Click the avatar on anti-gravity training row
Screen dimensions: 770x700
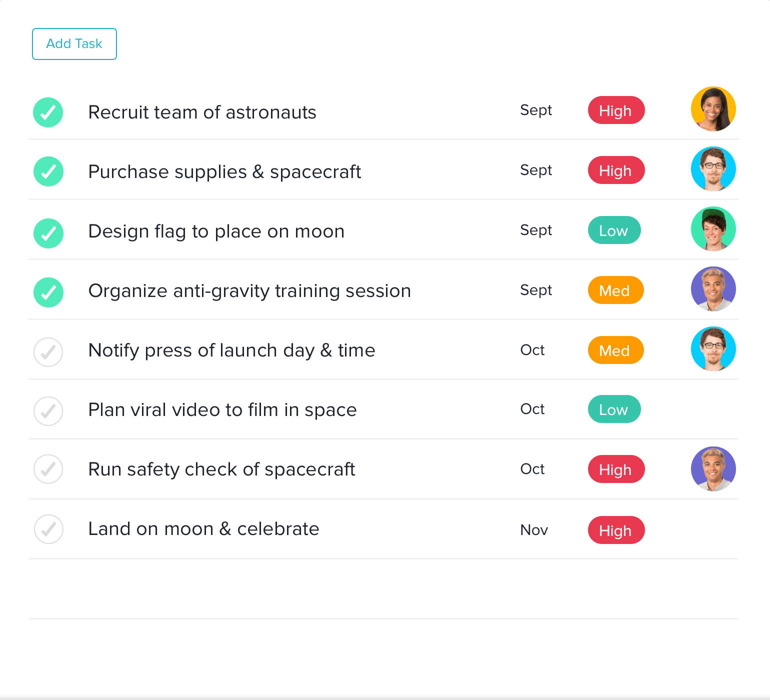[x=713, y=289]
